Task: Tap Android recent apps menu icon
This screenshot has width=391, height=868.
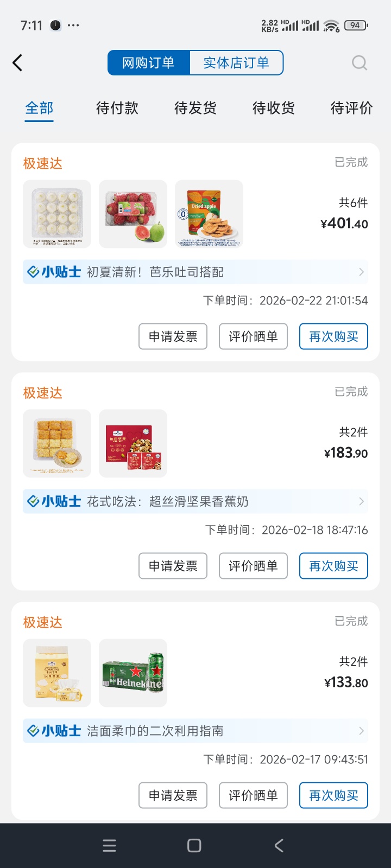Action: tap(109, 845)
